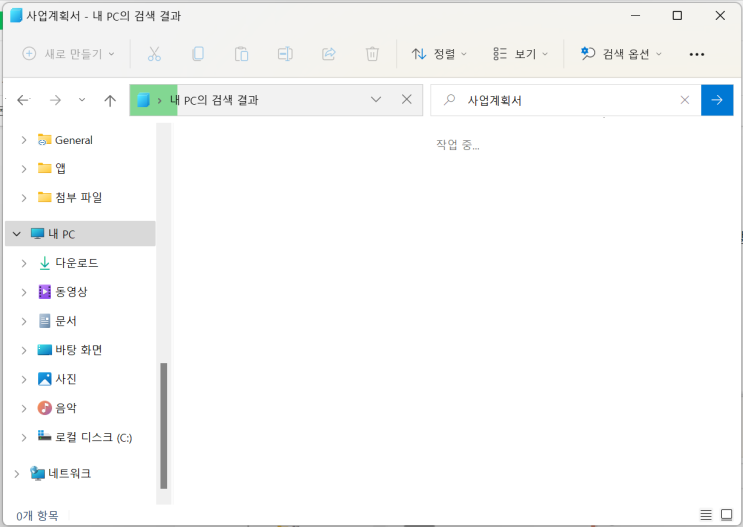Switch to large icons view in status bar

click(x=726, y=514)
